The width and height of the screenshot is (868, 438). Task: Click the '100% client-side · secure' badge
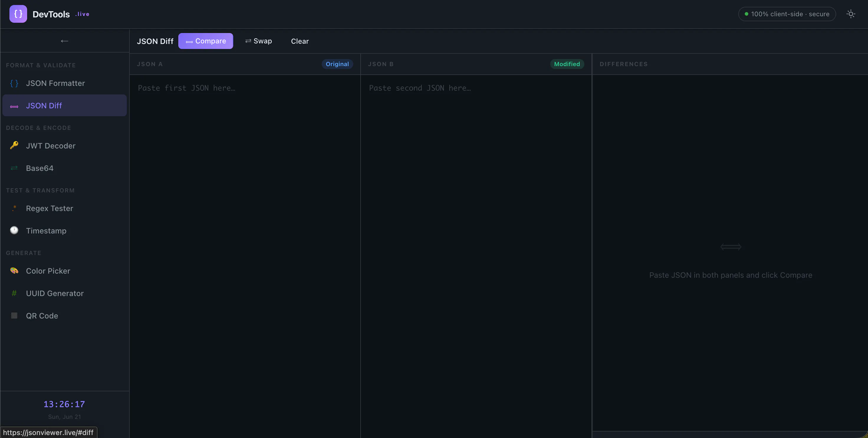click(x=787, y=14)
